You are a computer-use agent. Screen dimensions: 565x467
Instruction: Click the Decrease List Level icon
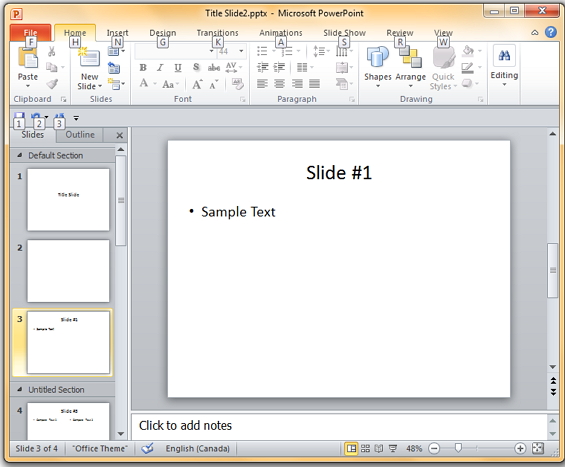(x=263, y=67)
